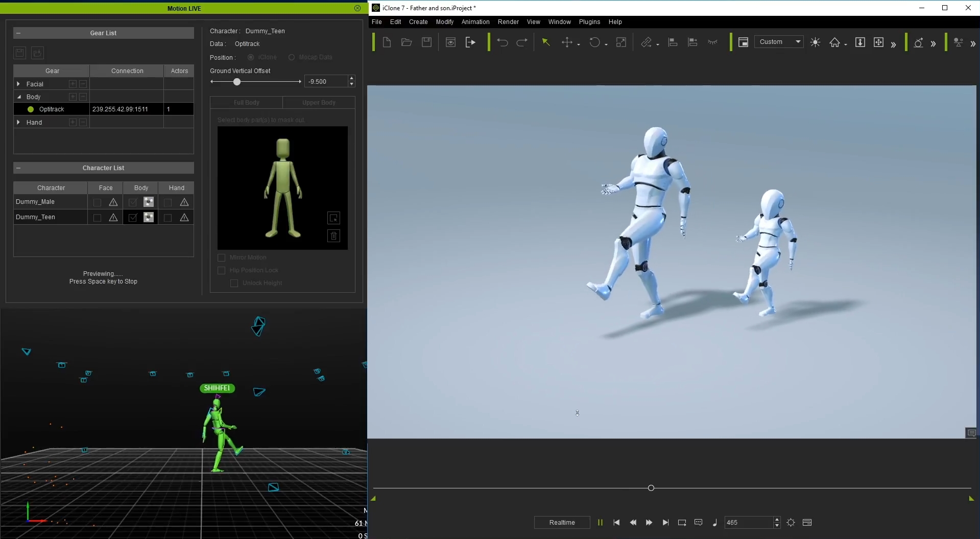The height and width of the screenshot is (539, 980).
Task: Toggle Hand checkbox for Dummy_Teen
Action: coord(168,218)
